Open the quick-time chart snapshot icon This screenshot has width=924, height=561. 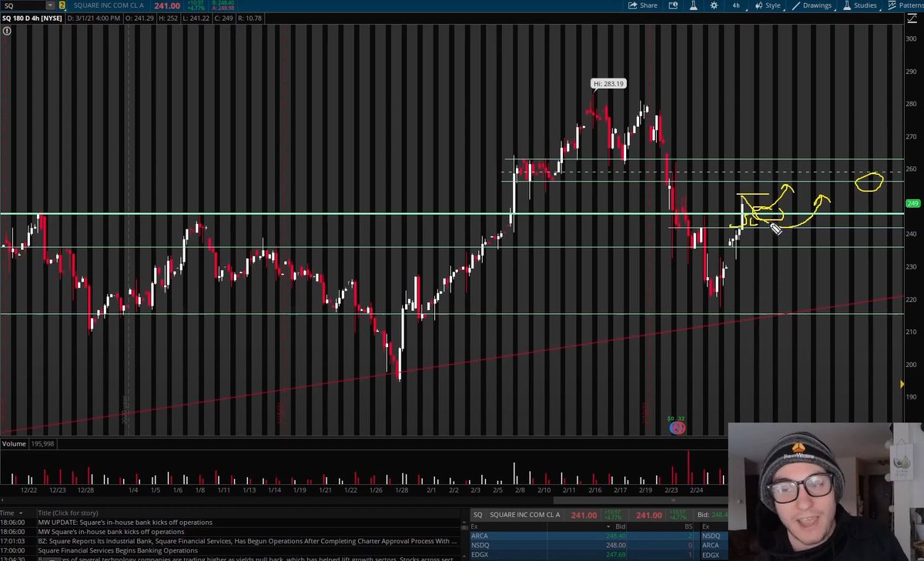[x=672, y=5]
